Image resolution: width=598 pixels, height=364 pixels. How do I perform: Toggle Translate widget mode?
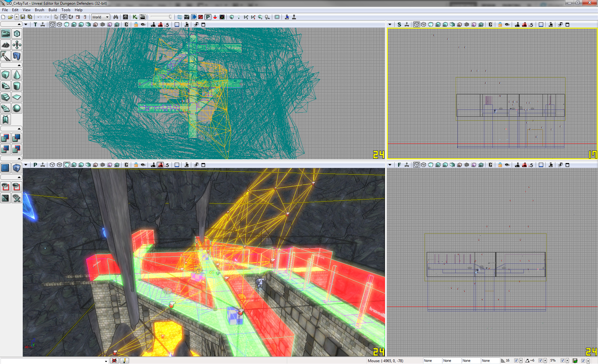[x=64, y=17]
